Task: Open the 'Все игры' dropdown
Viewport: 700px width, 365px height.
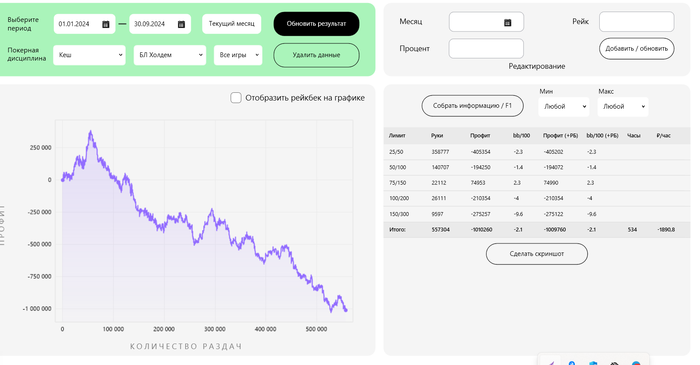Action: point(238,55)
